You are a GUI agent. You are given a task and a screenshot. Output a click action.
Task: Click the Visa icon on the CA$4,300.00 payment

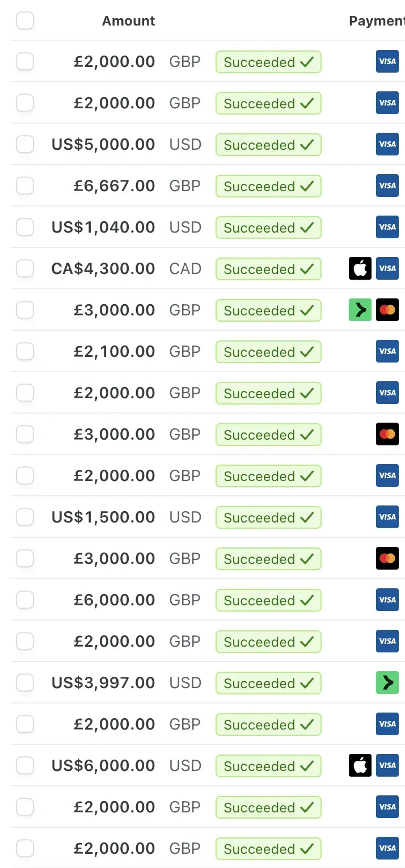click(387, 268)
